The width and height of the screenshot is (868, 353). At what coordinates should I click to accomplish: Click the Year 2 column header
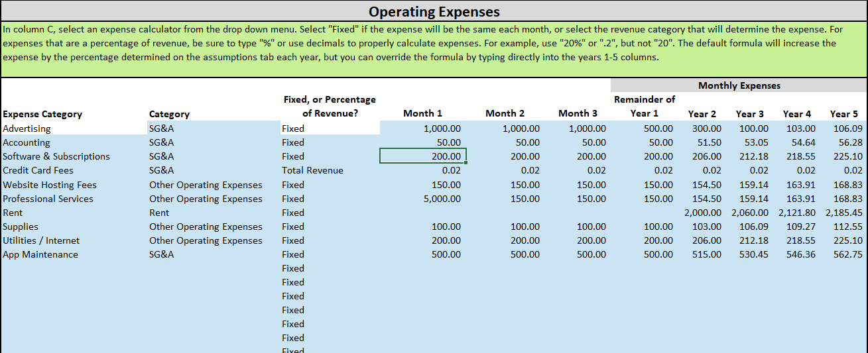[702, 114]
